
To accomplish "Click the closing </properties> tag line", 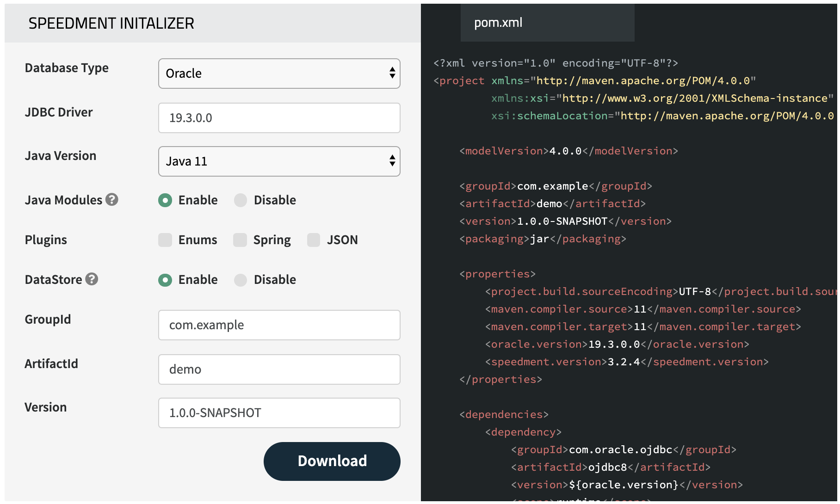I will (500, 380).
